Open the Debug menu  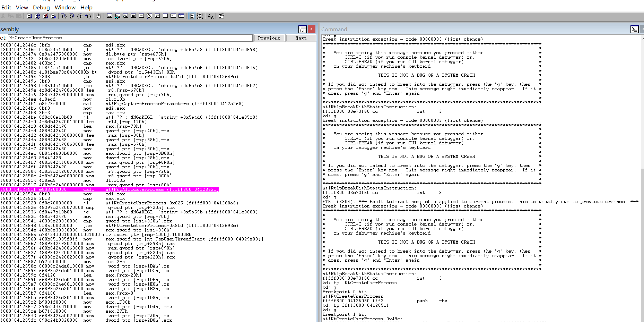tap(41, 7)
